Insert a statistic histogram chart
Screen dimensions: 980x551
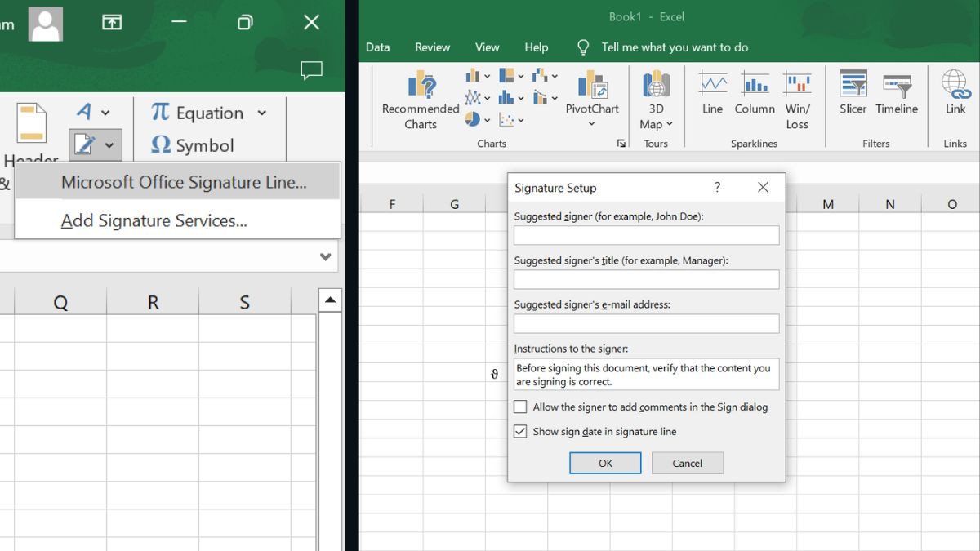tap(511, 98)
